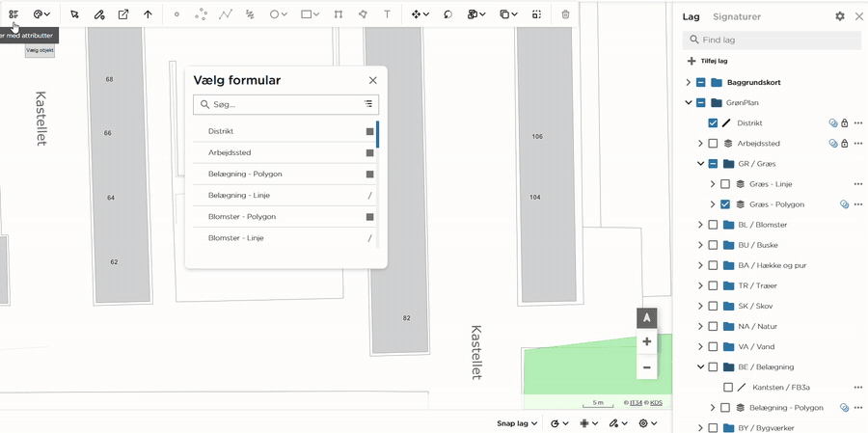Open more options for Distrikt layer

(x=858, y=122)
